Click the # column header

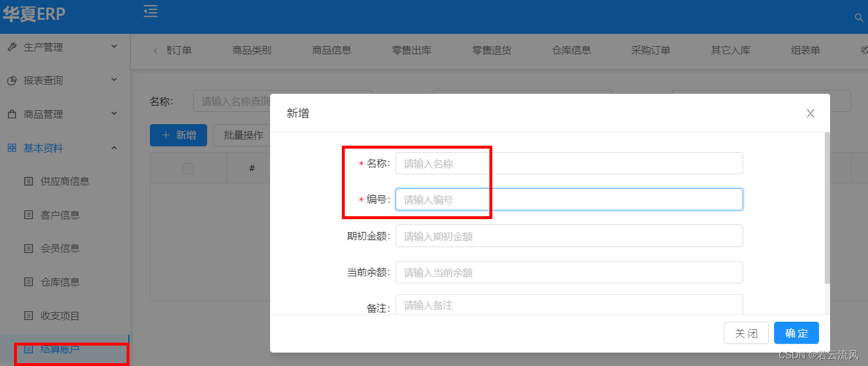coord(252,168)
